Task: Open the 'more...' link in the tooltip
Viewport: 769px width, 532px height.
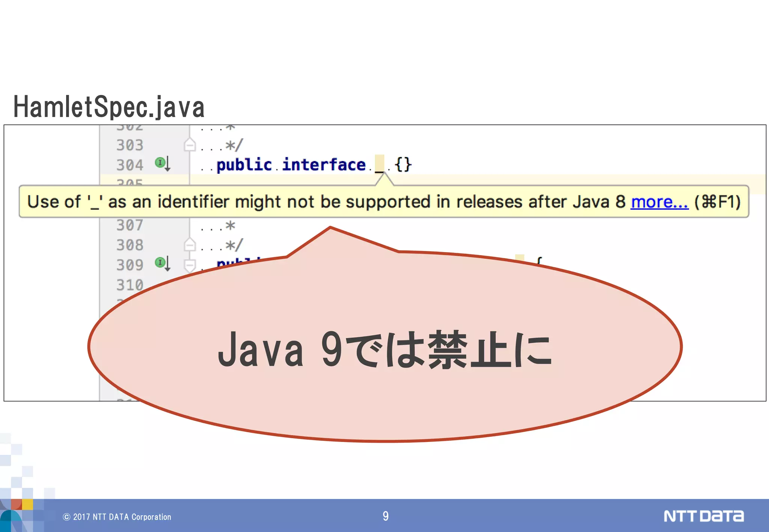Action: point(659,202)
